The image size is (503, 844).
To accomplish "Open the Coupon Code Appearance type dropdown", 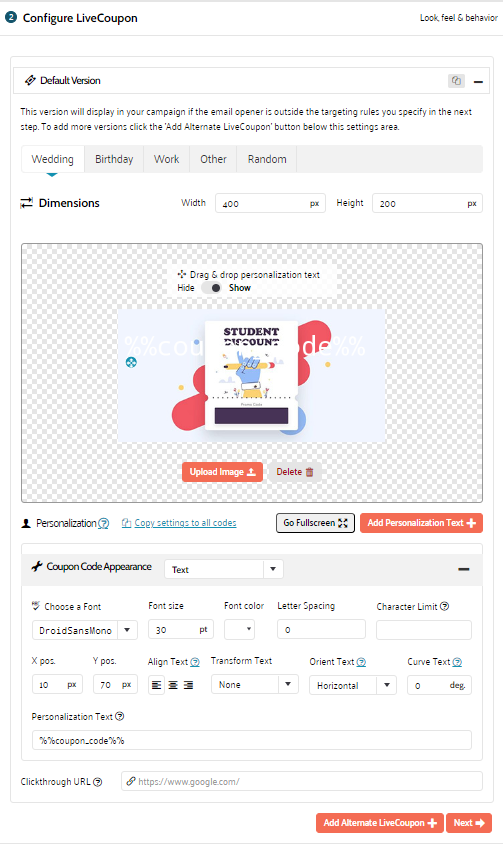I will tap(223, 569).
